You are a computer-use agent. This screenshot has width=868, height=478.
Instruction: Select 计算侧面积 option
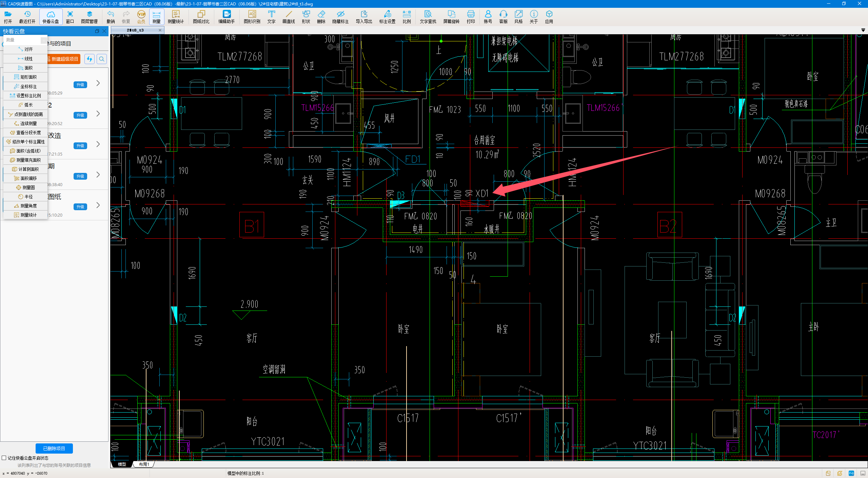[x=25, y=169]
